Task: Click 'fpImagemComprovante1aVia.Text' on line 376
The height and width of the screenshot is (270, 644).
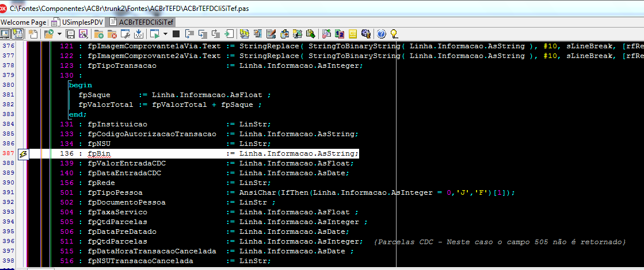Action: [x=154, y=45]
